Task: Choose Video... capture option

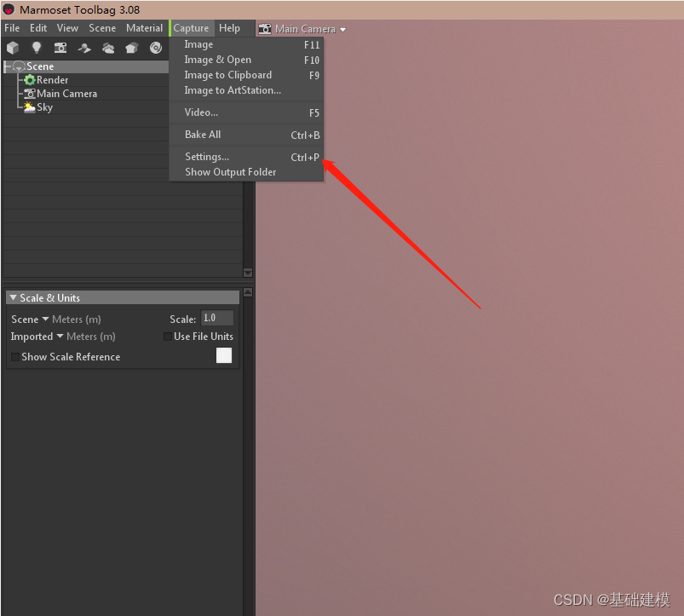Action: [246, 112]
